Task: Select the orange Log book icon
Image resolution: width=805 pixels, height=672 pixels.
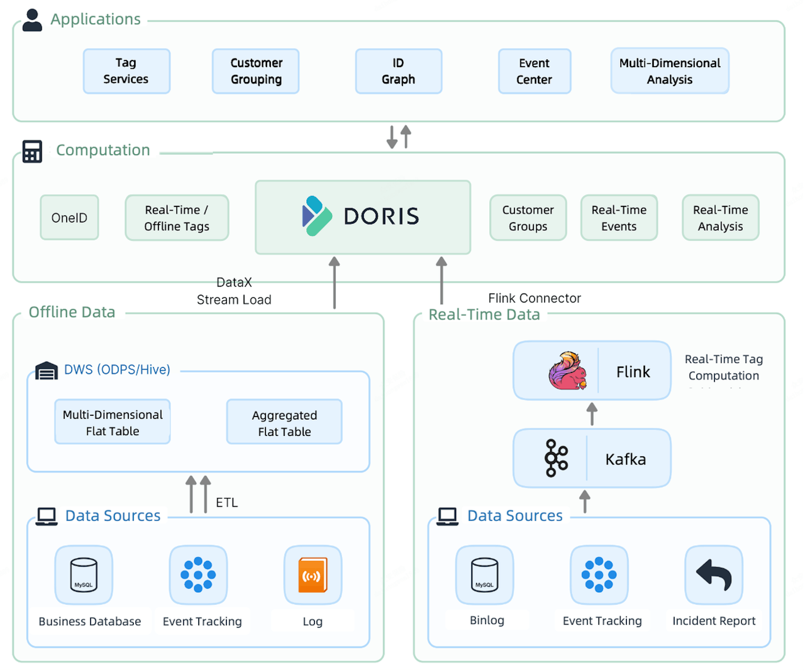Action: [312, 576]
